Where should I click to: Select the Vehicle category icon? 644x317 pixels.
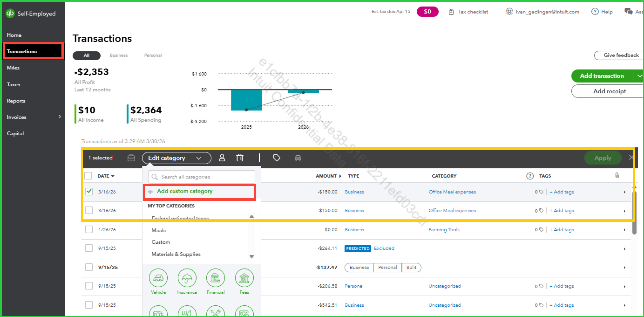pos(158,278)
